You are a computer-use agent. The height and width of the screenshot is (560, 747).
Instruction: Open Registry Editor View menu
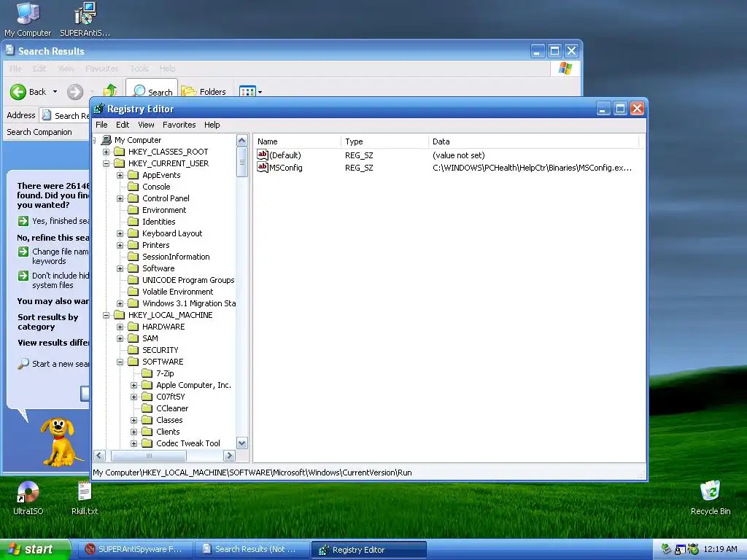point(146,125)
